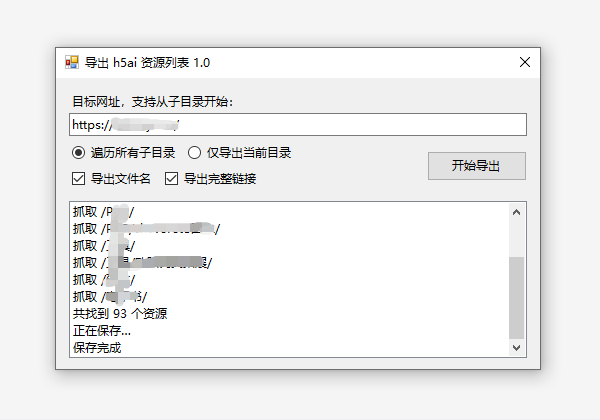600x420 pixels.
Task: Click the log scrollbar up arrow
Action: pos(517,211)
